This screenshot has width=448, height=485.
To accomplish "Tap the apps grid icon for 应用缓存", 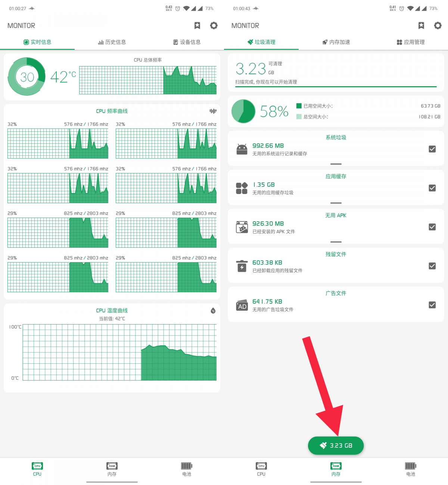I will click(242, 188).
